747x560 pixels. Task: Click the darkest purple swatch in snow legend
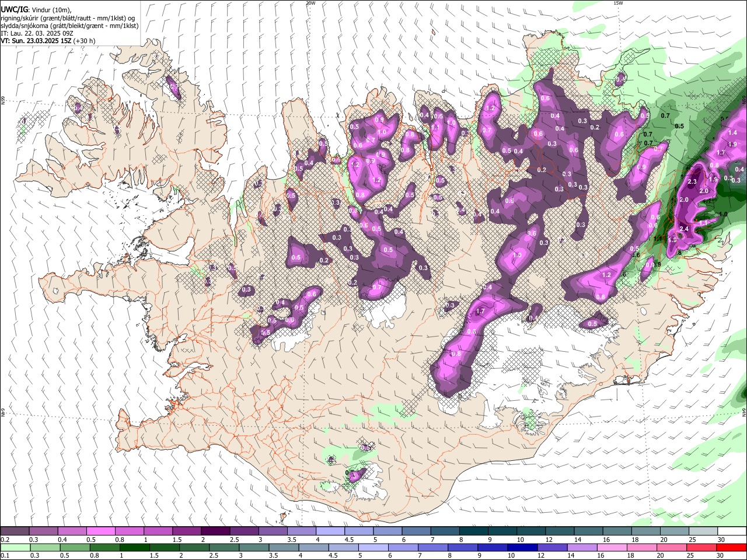[215, 531]
